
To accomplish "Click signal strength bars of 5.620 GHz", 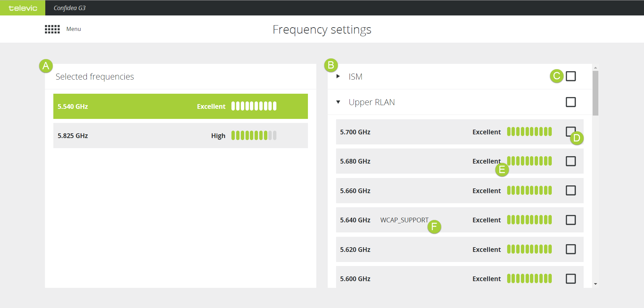I will [x=529, y=249].
